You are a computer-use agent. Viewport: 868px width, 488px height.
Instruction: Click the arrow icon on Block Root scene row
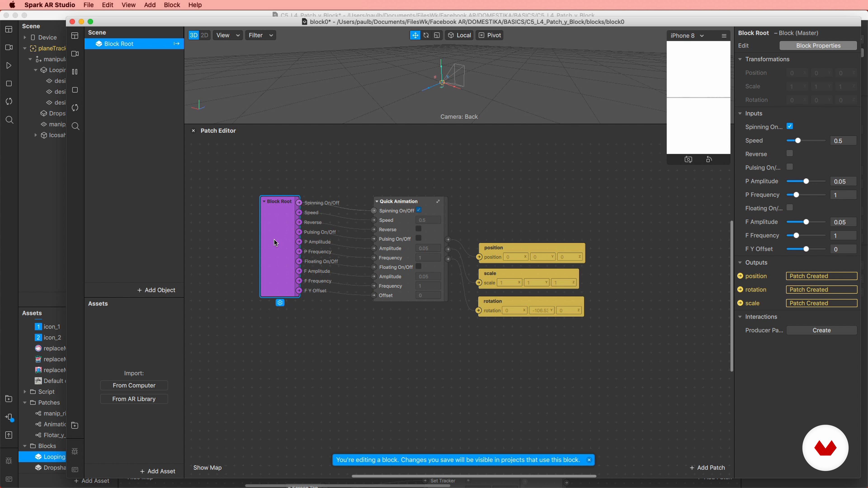point(176,44)
